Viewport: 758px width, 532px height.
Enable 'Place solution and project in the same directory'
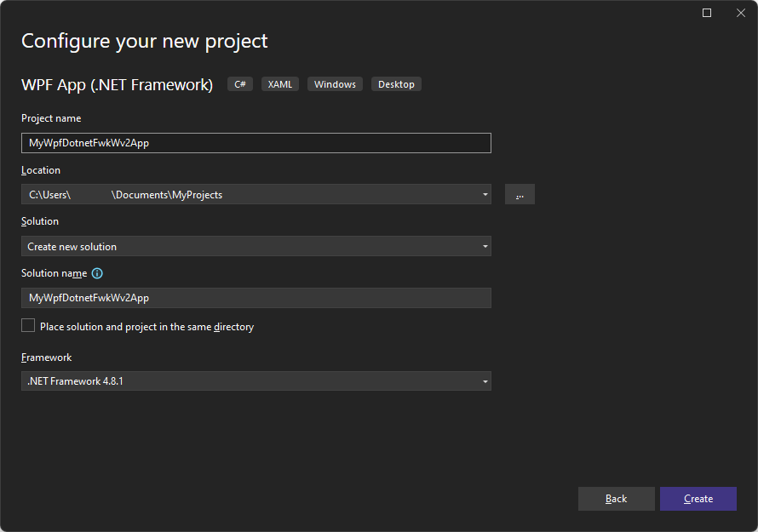coord(28,325)
